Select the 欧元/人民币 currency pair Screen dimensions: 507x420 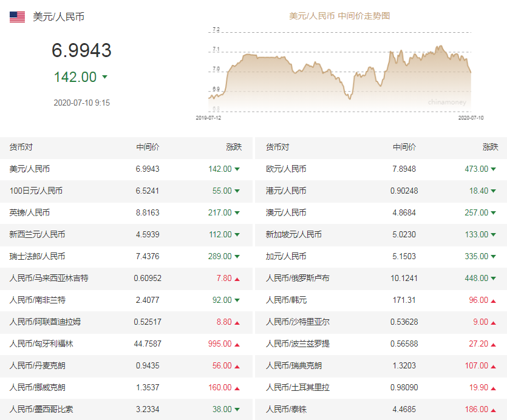(286, 169)
